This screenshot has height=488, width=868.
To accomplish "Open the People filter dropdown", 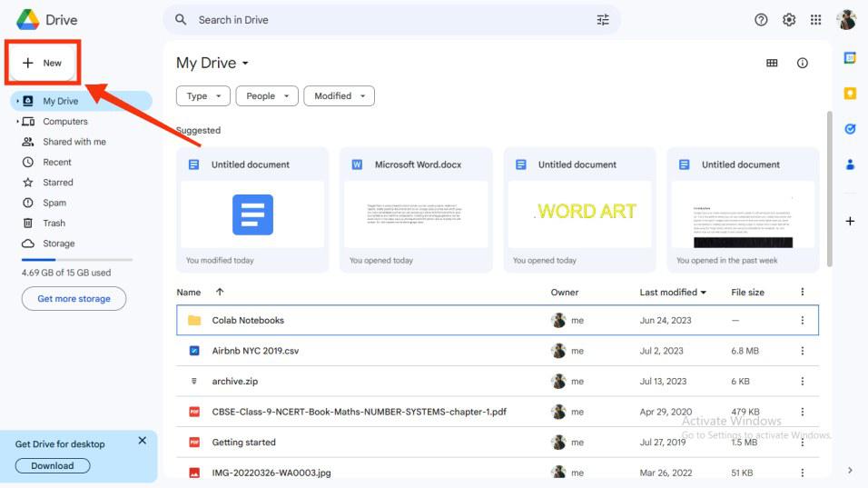I will 267,95.
